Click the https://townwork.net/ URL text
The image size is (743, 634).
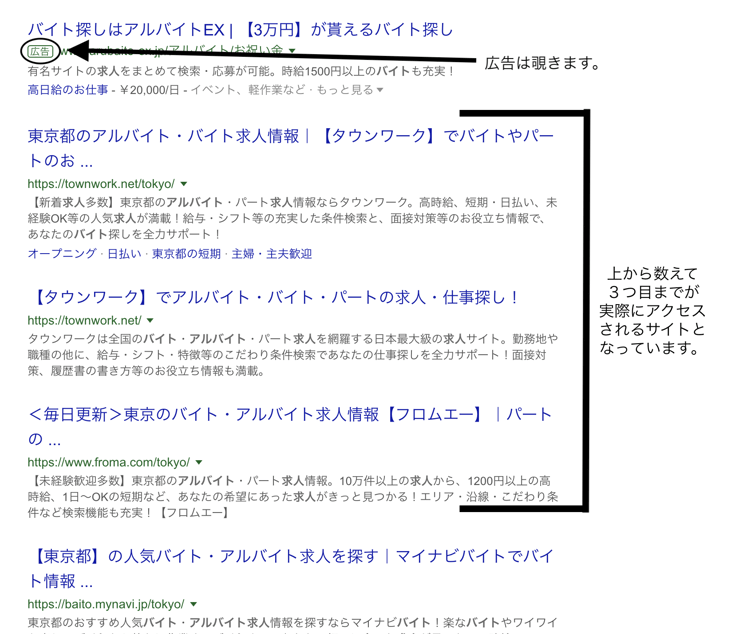(x=84, y=321)
